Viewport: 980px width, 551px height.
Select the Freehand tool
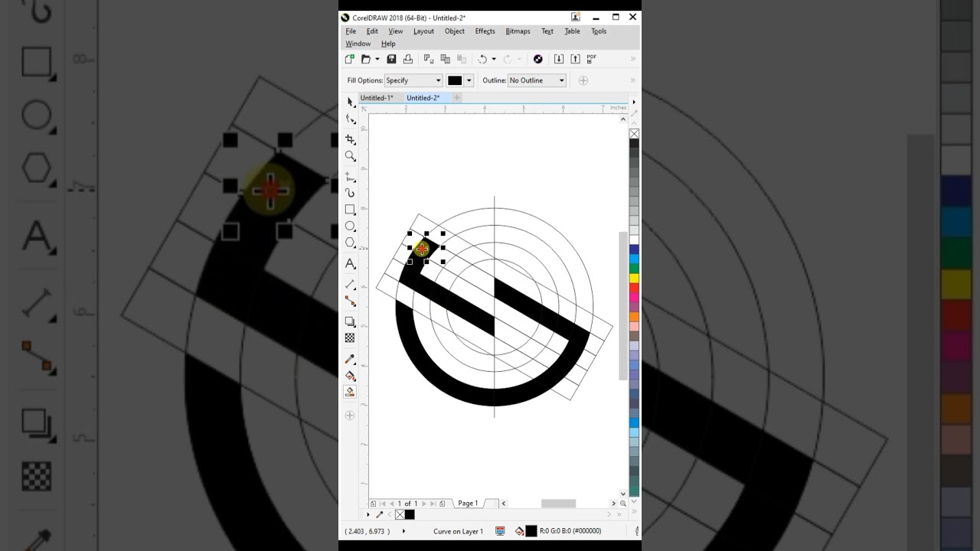(x=350, y=177)
